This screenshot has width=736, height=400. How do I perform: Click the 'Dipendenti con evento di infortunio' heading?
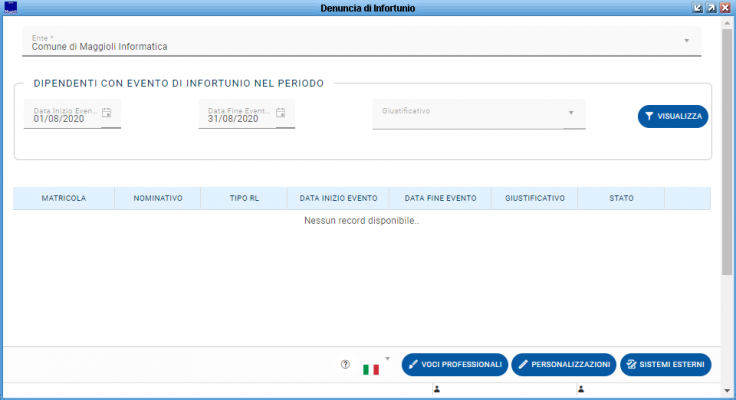pyautogui.click(x=179, y=84)
